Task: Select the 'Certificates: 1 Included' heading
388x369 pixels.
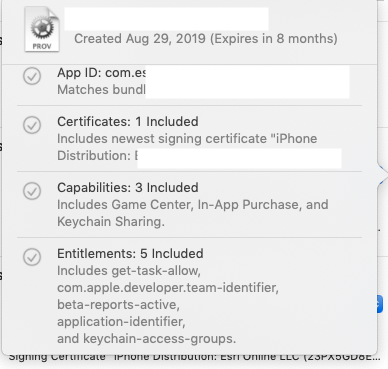Action: pyautogui.click(x=128, y=122)
